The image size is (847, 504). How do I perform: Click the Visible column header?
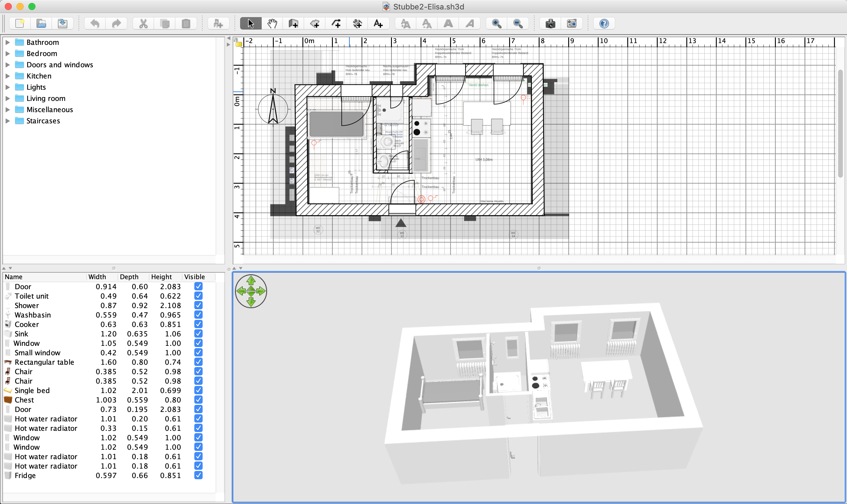(199, 277)
